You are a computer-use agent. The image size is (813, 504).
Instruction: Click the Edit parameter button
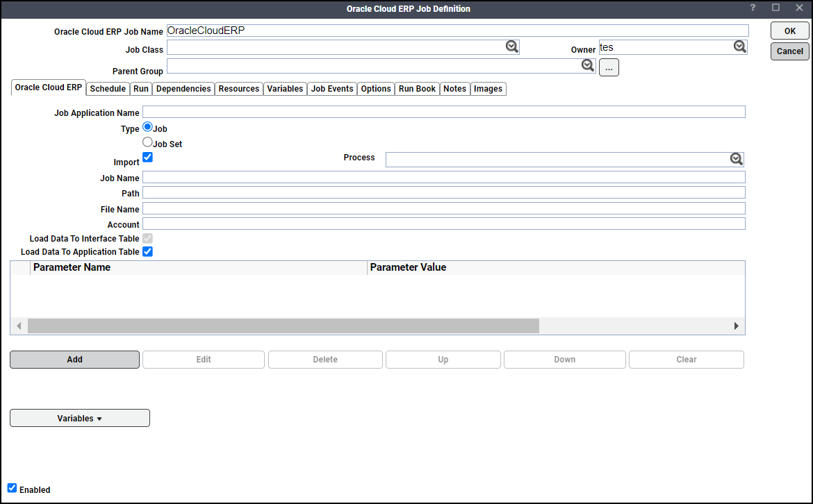[203, 360]
